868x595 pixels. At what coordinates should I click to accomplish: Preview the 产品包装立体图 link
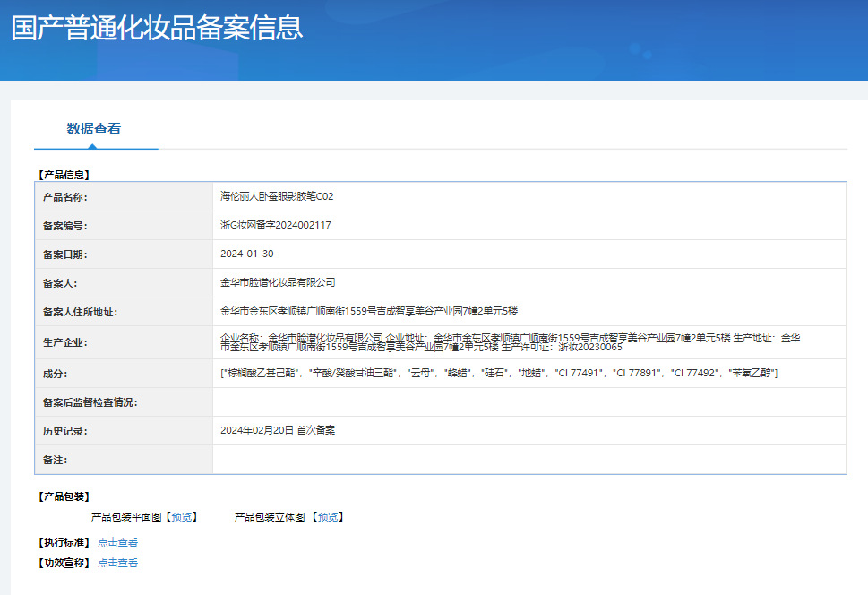click(x=328, y=517)
